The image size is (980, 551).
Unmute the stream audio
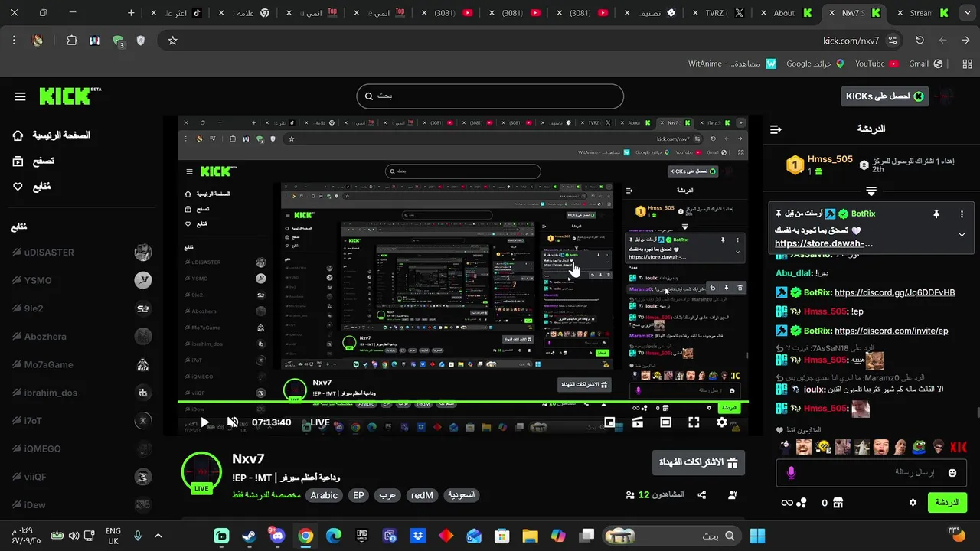point(233,422)
